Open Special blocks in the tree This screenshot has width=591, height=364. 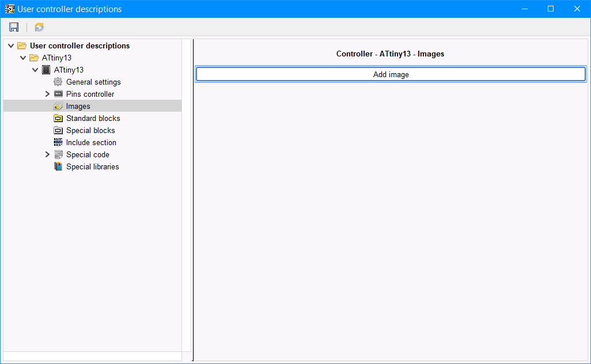tap(90, 130)
